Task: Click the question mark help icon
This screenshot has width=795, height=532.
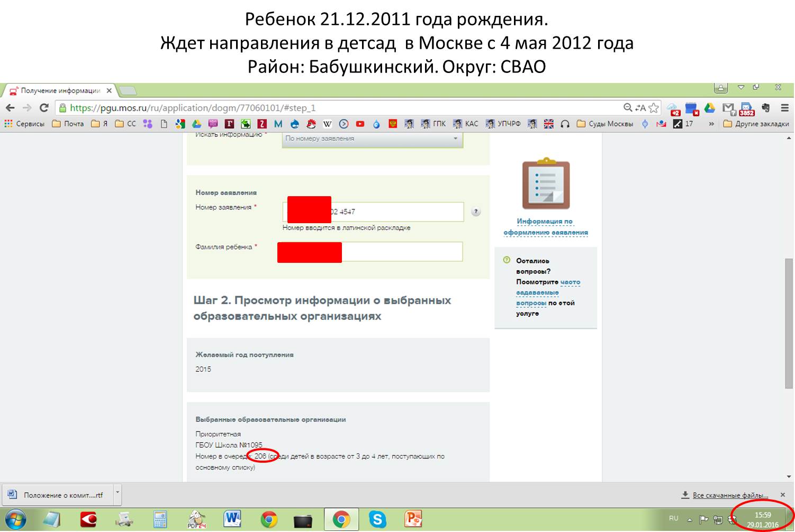Action: 476,212
